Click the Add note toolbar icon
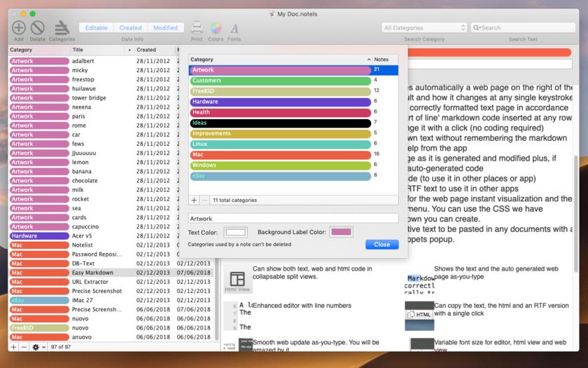Screen dimensions: 588x368 tap(18, 27)
